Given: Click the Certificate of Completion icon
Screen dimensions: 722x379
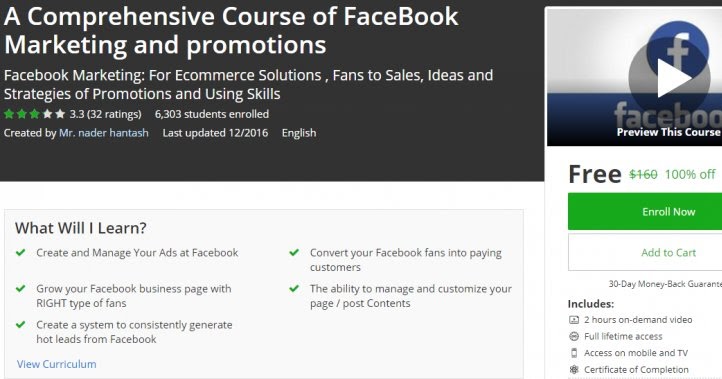Looking at the screenshot, I should pyautogui.click(x=574, y=369).
